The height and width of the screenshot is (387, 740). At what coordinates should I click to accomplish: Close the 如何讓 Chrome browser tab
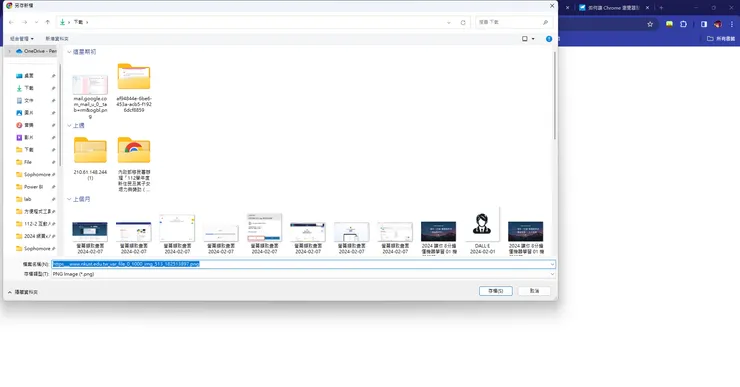click(x=648, y=8)
